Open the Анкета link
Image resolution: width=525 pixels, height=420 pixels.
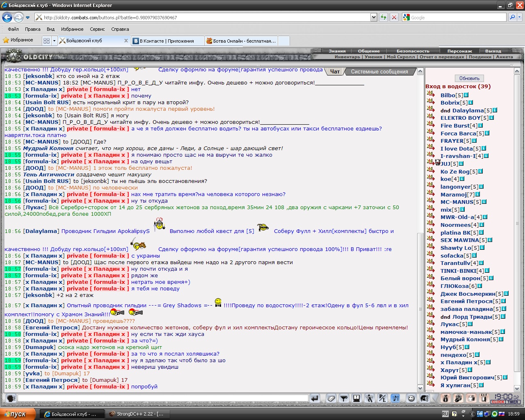click(x=504, y=57)
